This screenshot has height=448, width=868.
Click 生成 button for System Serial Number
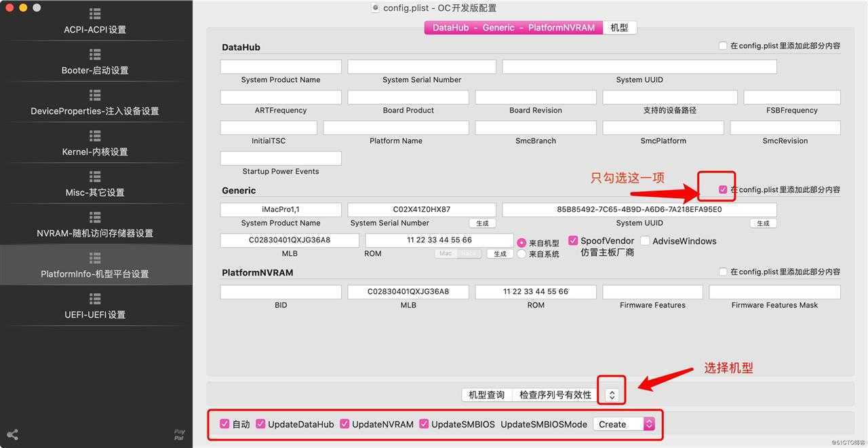click(482, 223)
